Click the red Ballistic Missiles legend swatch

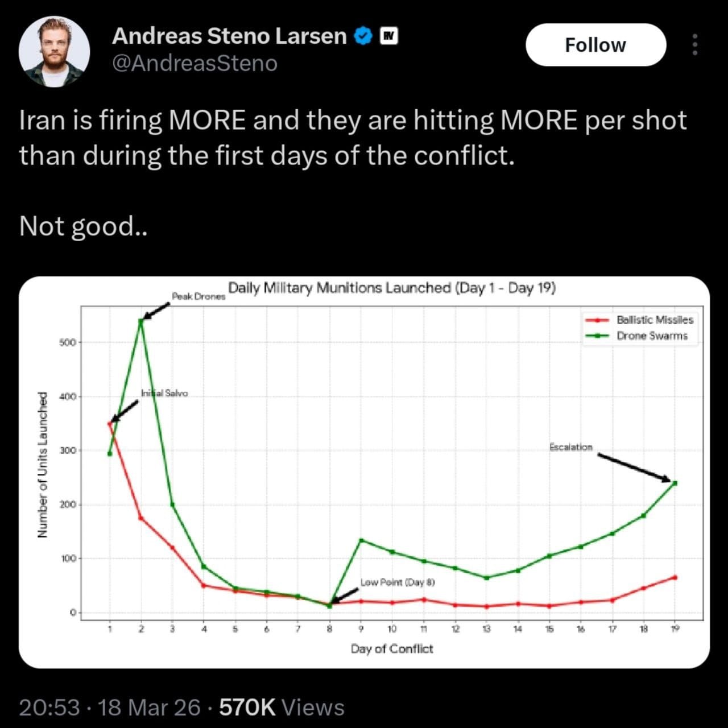click(x=597, y=320)
